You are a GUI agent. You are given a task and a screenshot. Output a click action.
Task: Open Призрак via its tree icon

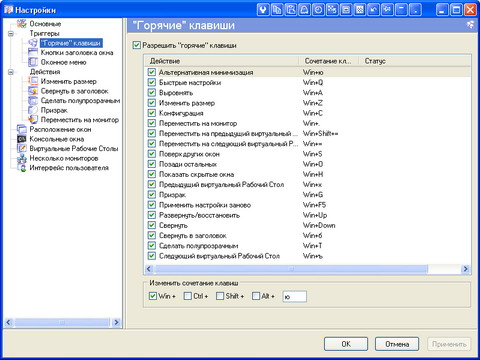click(33, 110)
